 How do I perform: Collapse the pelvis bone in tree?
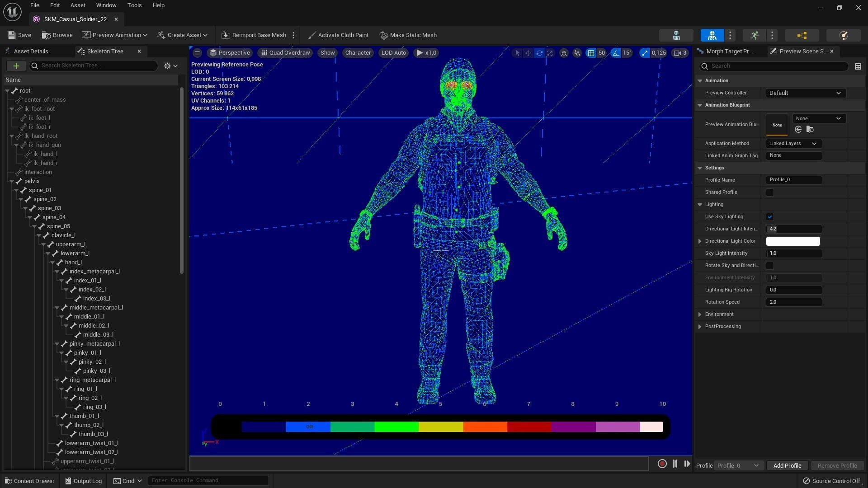(x=12, y=181)
